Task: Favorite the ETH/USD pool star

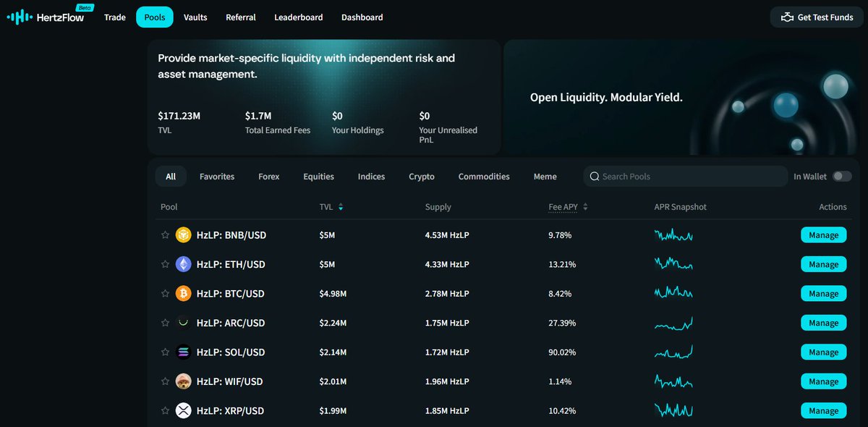Action: coord(165,264)
